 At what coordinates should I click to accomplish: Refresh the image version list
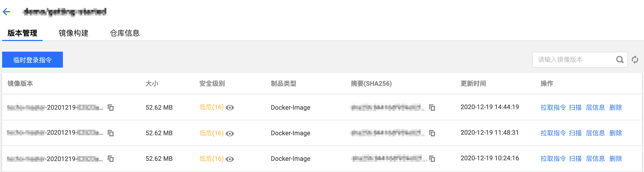pyautogui.click(x=635, y=60)
